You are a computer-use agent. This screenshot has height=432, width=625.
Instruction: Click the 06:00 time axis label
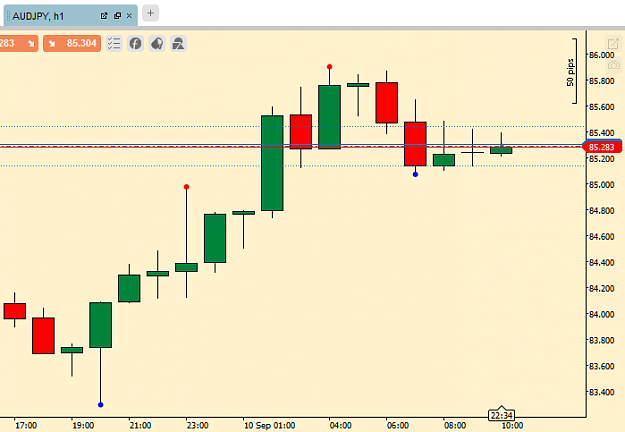point(398,426)
